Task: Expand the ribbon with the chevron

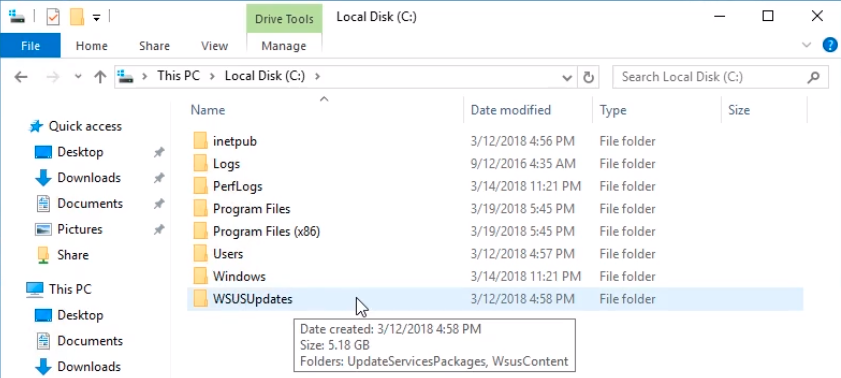Action: 806,46
